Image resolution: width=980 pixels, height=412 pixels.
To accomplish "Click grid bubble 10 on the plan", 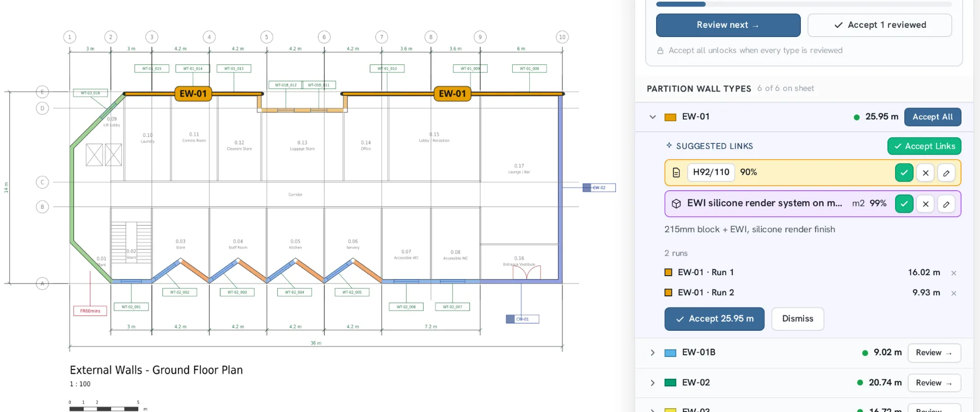I will pos(562,37).
